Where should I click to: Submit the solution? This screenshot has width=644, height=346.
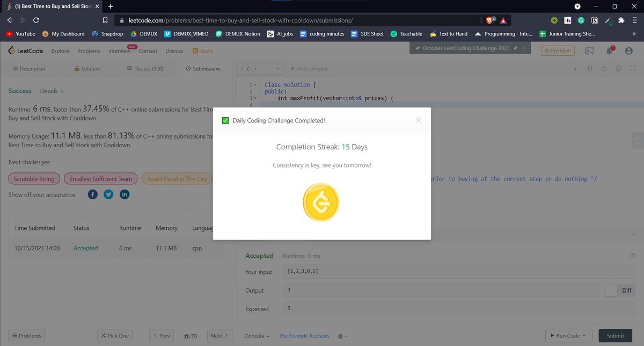click(616, 336)
